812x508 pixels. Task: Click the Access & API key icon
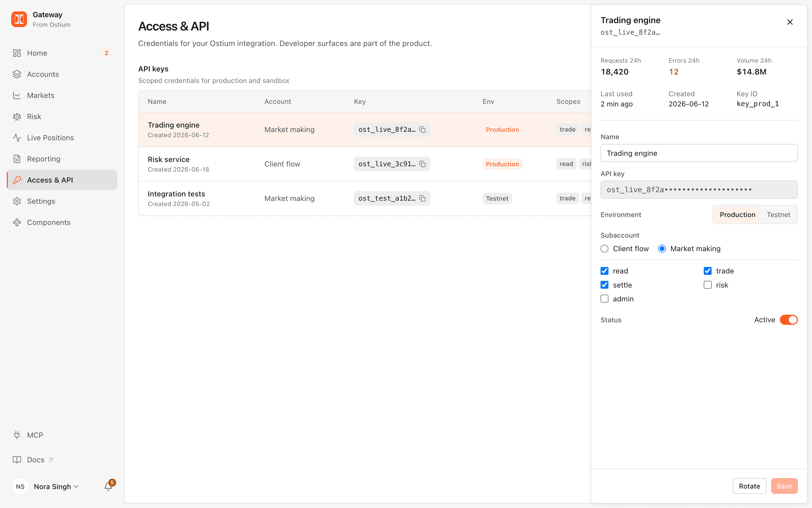[x=17, y=180]
